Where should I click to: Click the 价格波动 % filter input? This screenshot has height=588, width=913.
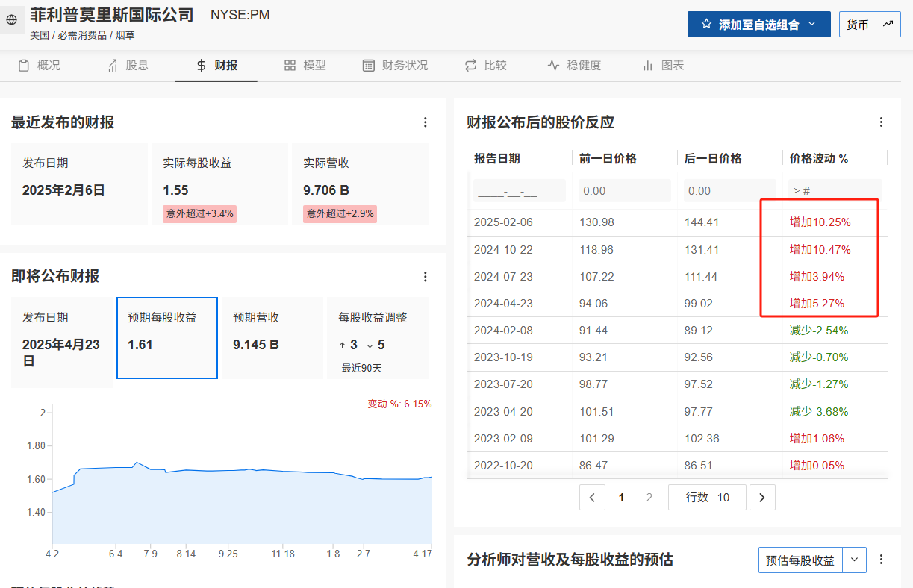tap(835, 191)
